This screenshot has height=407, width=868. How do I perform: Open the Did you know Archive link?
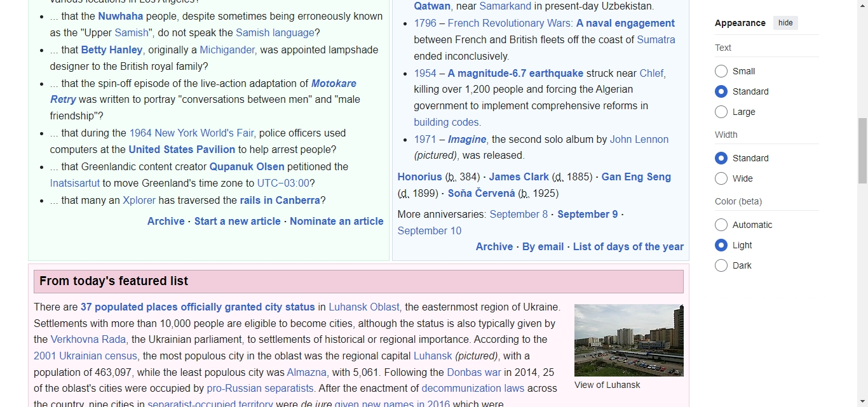166,221
